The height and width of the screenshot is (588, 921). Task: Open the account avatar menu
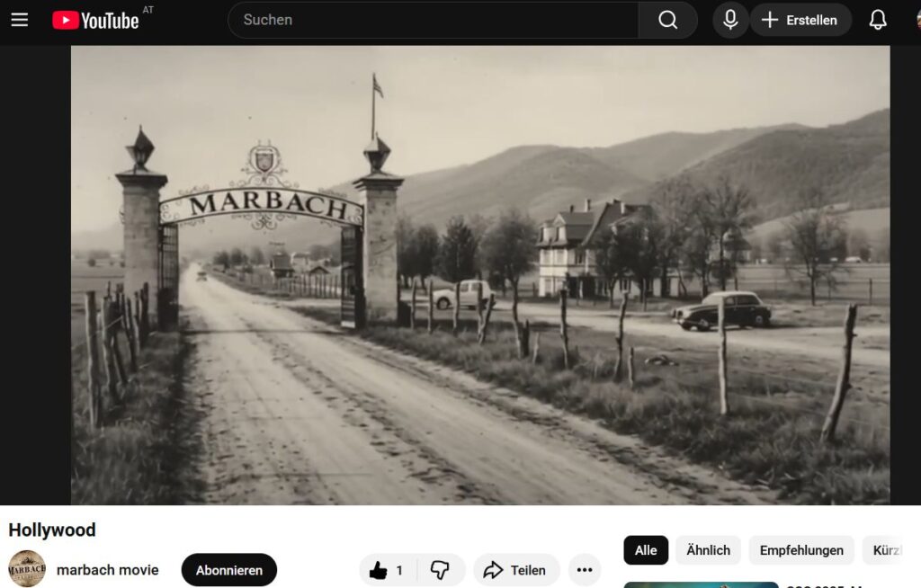[x=917, y=20]
